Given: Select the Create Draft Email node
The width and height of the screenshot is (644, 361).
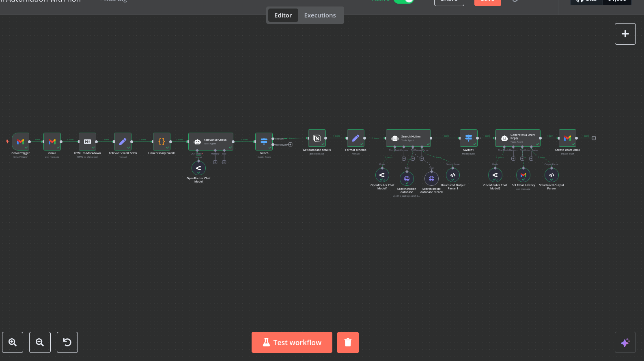Looking at the screenshot, I should coord(567,138).
